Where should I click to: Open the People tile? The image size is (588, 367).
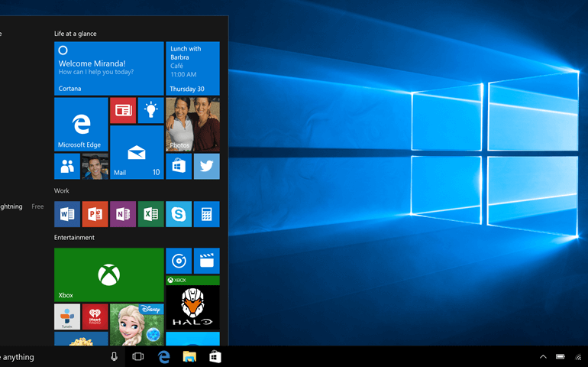tap(67, 167)
